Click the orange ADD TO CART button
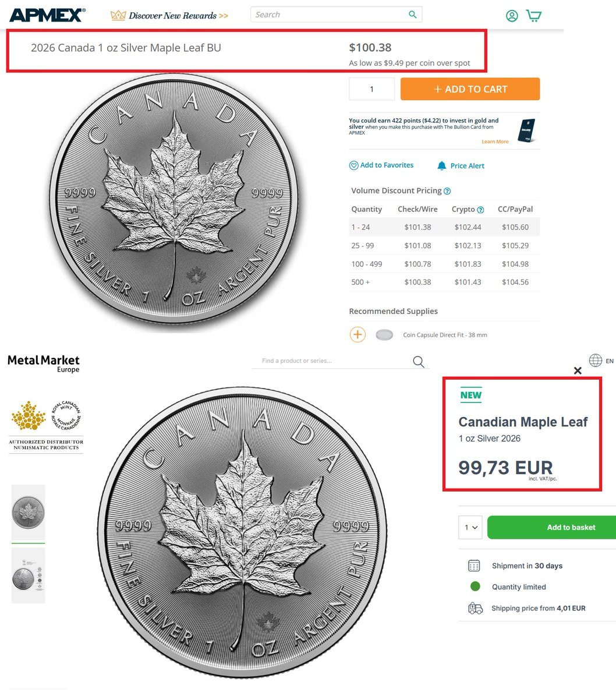The width and height of the screenshot is (616, 699). pyautogui.click(x=470, y=89)
